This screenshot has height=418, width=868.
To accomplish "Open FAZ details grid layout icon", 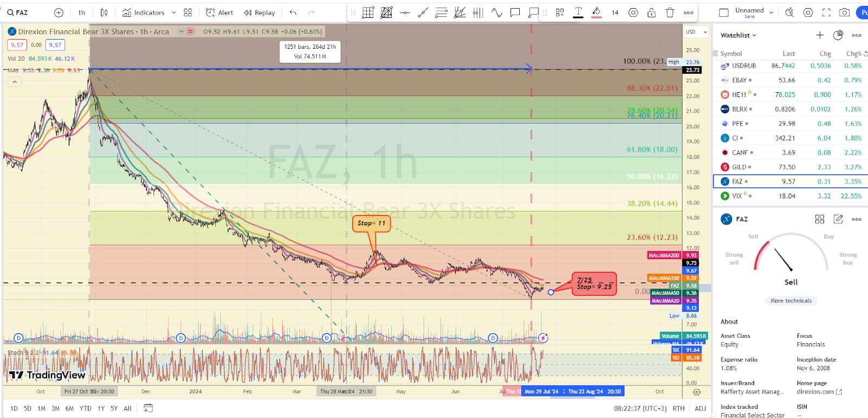I will (x=820, y=219).
